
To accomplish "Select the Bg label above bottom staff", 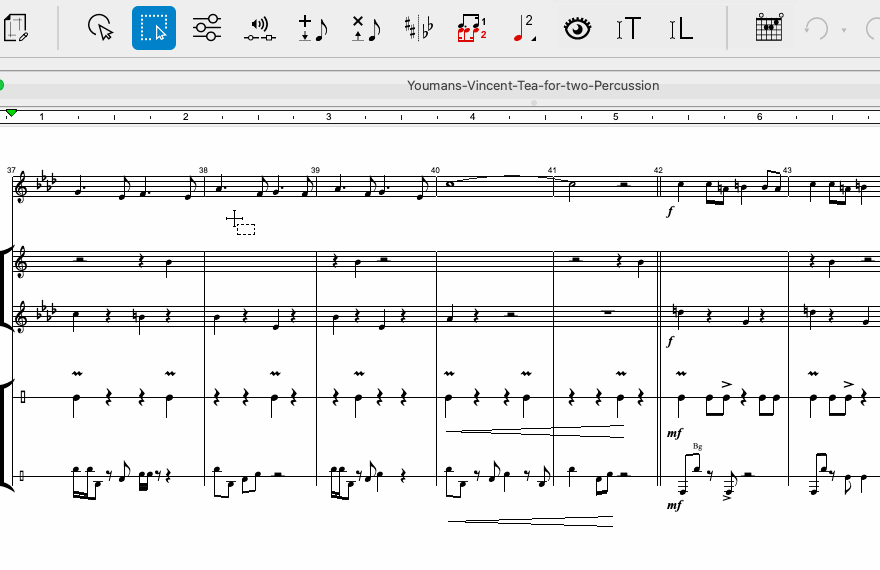I will click(698, 447).
